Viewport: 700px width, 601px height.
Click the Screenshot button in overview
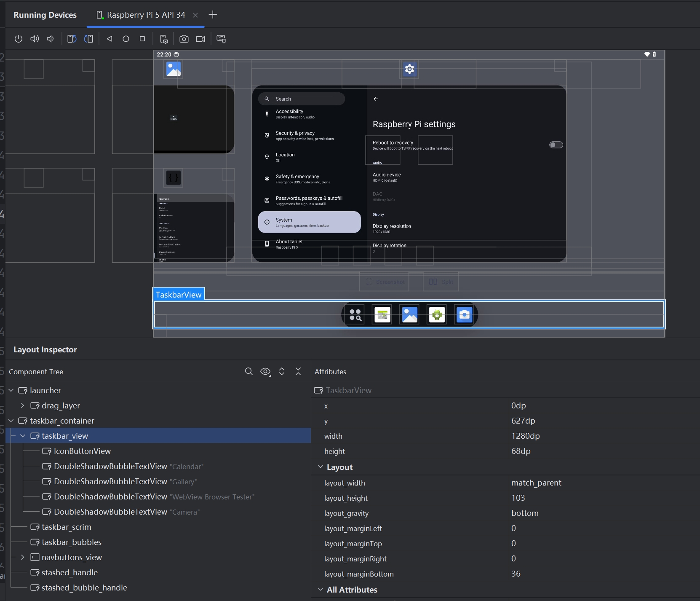[385, 282]
